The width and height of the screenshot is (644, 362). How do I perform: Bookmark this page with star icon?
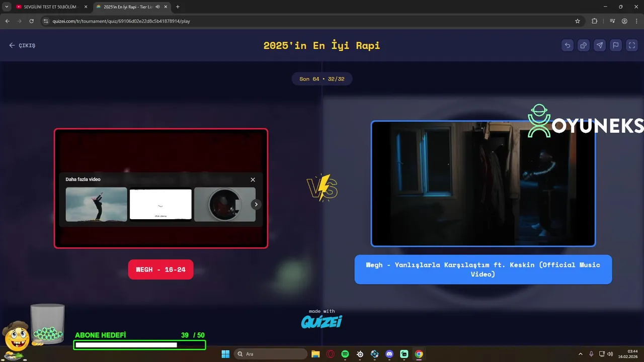(x=578, y=21)
